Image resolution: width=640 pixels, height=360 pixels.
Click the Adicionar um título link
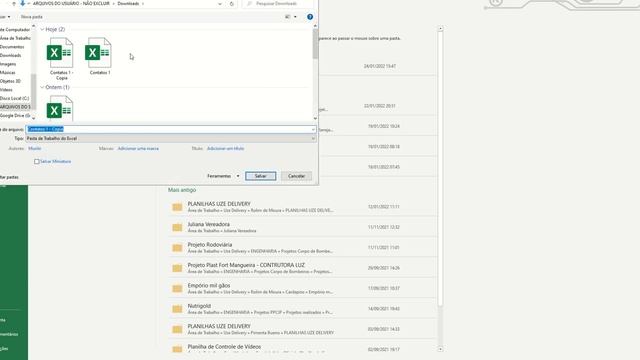coord(225,149)
